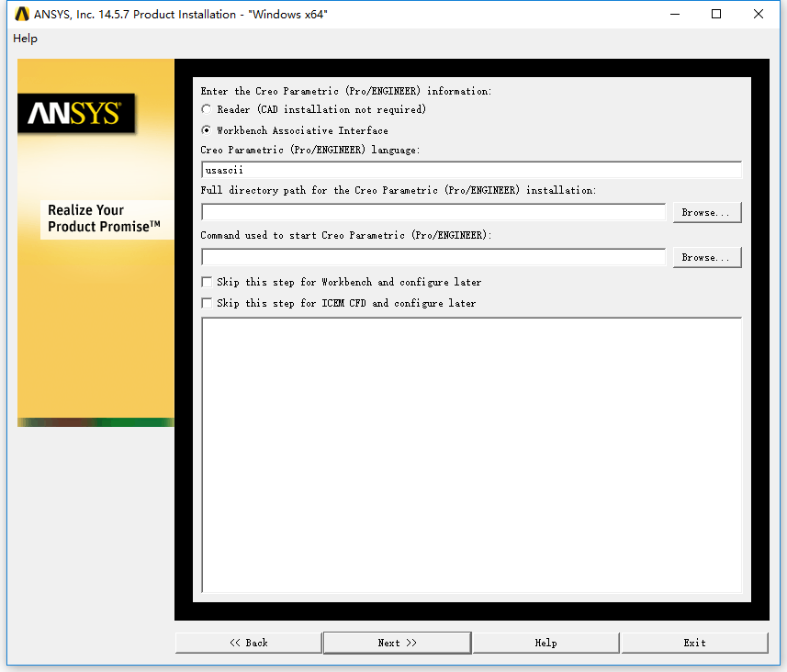Minimize the ANSYS installation window
Screen dimensions: 787x672
[x=675, y=14]
